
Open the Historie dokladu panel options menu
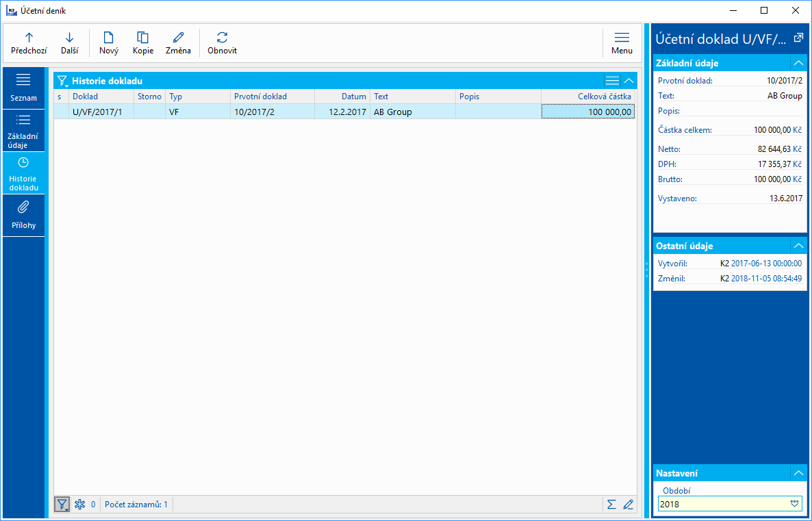[x=612, y=81]
